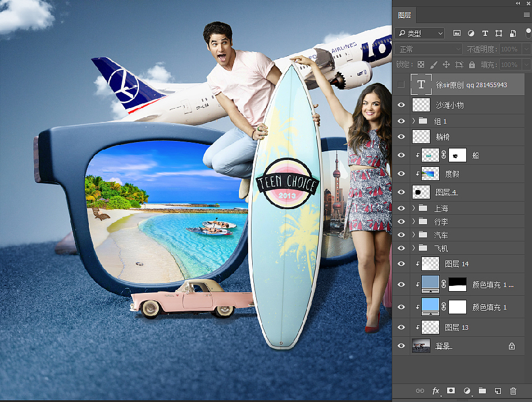Select the black-white mask of 颜色填充 1 拷贝

[x=458, y=285]
